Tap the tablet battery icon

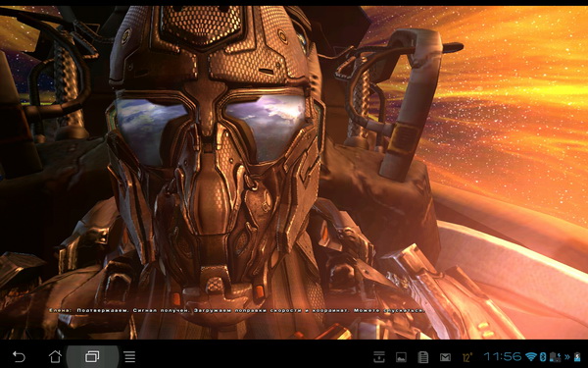577,356
